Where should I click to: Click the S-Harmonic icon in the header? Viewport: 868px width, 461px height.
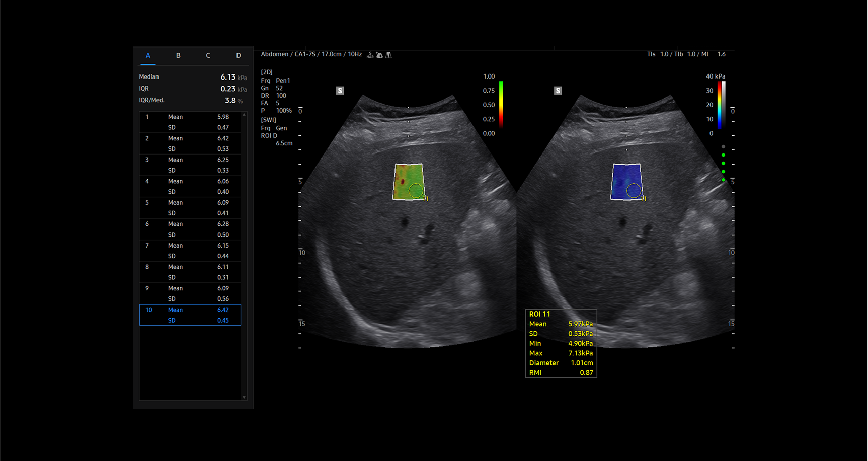click(370, 55)
